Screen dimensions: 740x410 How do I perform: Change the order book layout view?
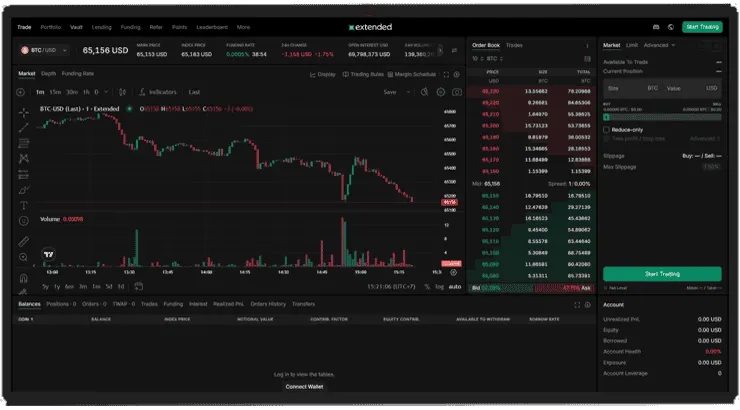click(587, 59)
